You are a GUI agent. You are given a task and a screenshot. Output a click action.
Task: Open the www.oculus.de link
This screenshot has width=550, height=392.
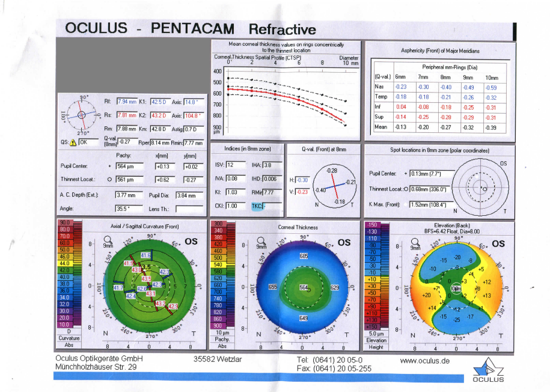[425, 360]
